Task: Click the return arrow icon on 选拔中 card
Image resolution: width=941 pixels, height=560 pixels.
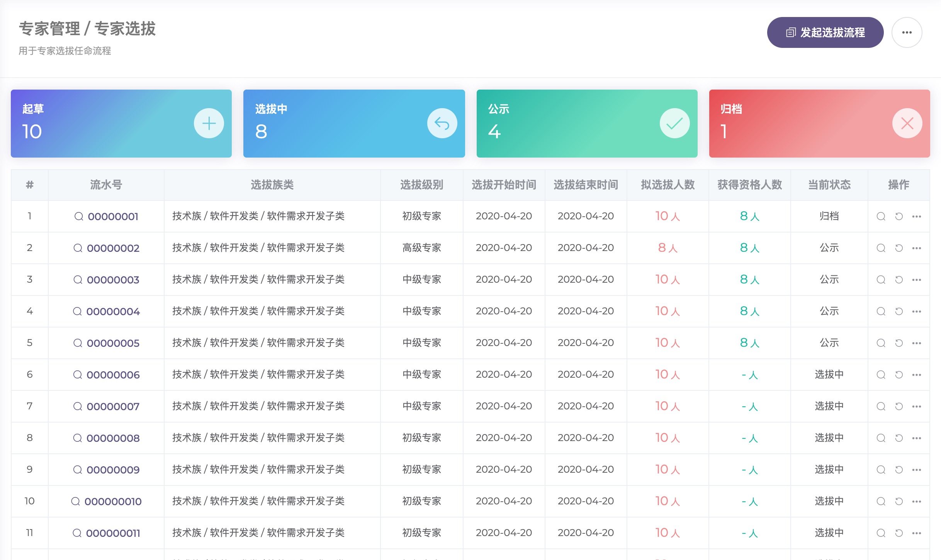Action: coord(442,124)
